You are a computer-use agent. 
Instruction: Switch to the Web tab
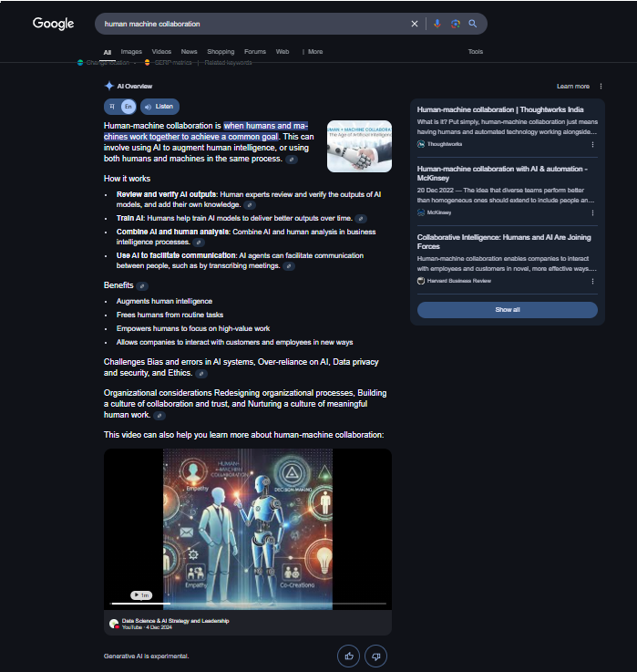click(283, 52)
